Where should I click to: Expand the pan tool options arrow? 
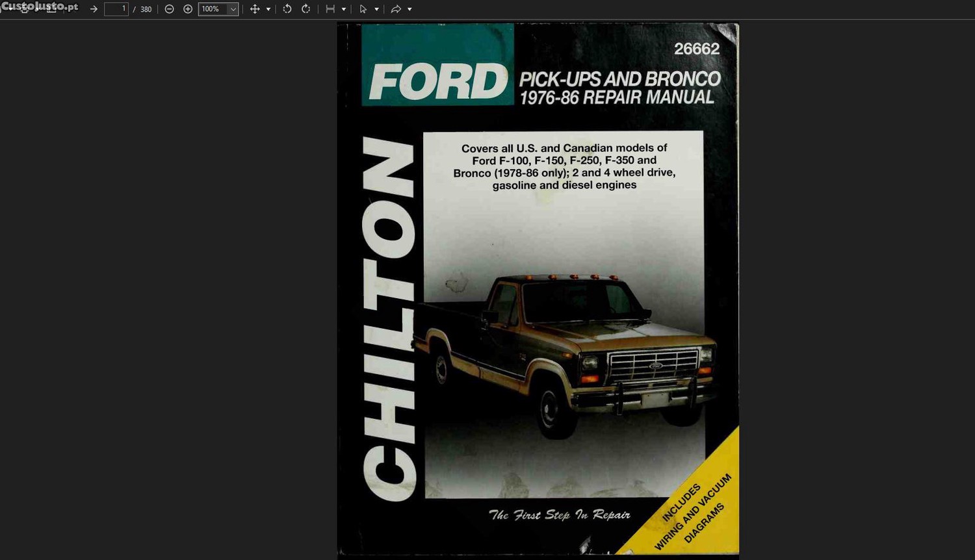coord(268,9)
